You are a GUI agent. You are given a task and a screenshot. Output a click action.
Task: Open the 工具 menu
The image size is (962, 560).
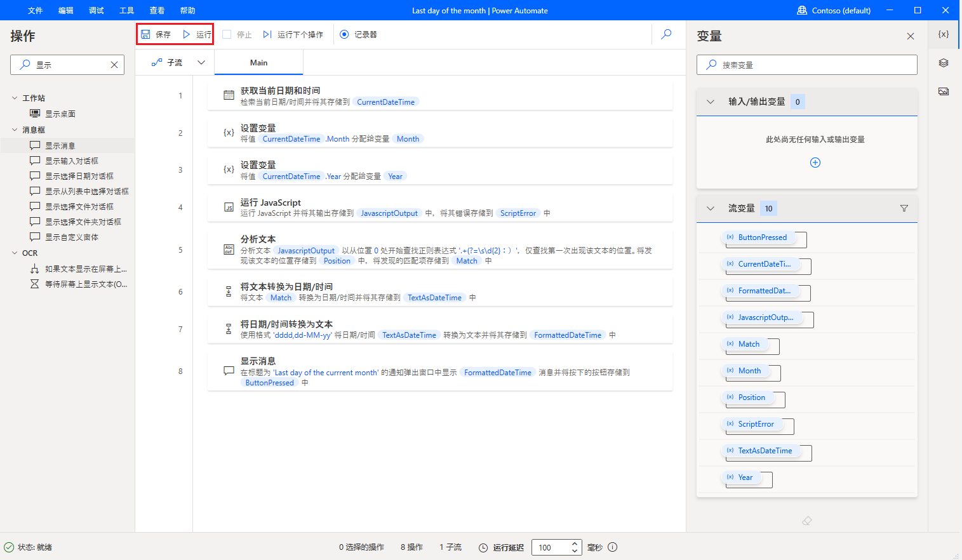(x=127, y=10)
